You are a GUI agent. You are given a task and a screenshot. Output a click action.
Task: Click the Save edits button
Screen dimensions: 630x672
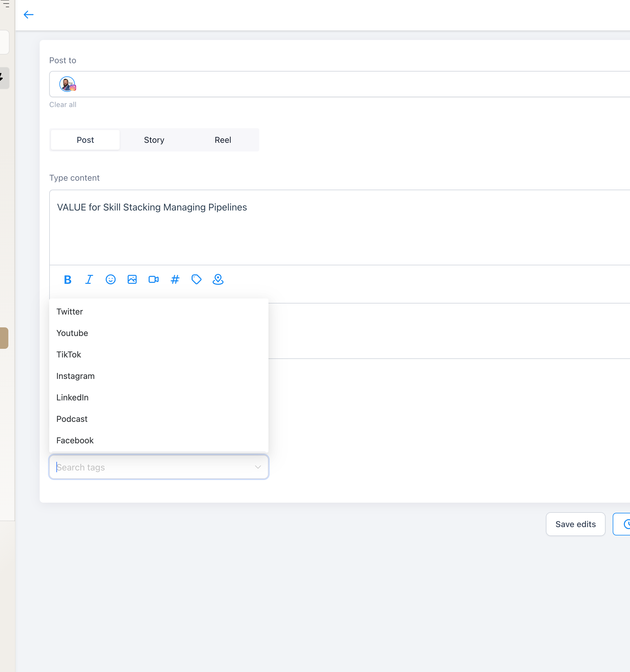tap(575, 524)
